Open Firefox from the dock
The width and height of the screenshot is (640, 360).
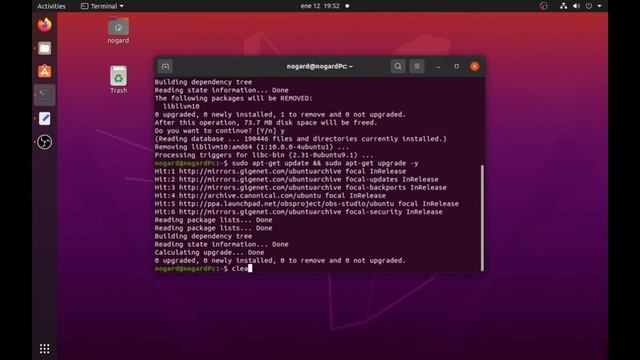44,25
